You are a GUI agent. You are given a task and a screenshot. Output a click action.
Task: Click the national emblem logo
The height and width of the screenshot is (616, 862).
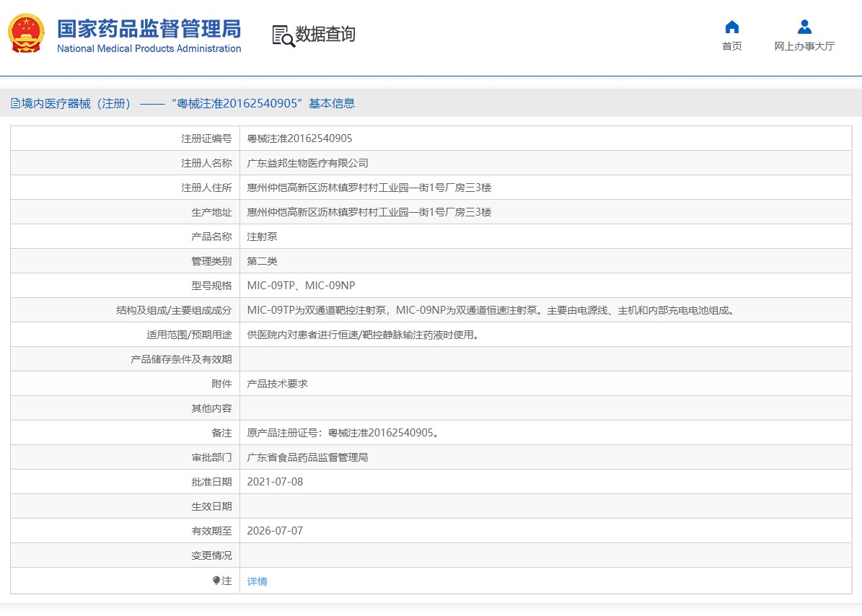pos(27,33)
